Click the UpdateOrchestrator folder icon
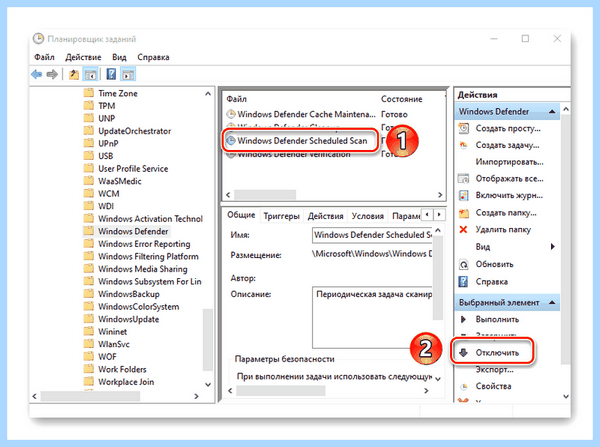600x447 pixels. pos(88,131)
